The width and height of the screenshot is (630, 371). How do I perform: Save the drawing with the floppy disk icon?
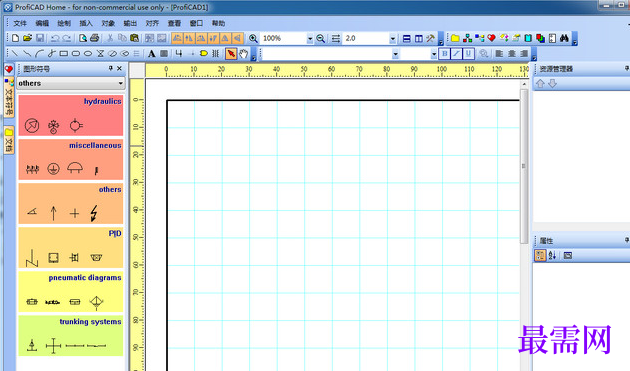(40, 38)
